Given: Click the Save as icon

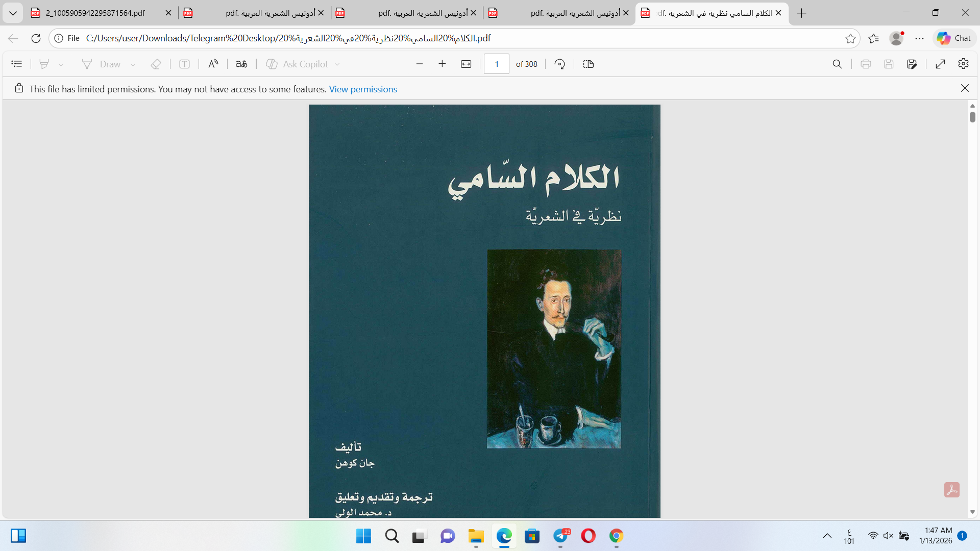Looking at the screenshot, I should (912, 64).
